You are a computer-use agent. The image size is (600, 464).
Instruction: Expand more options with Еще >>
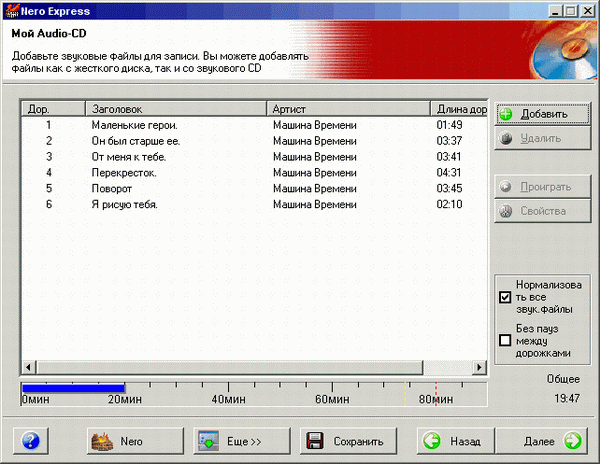pyautogui.click(x=241, y=441)
